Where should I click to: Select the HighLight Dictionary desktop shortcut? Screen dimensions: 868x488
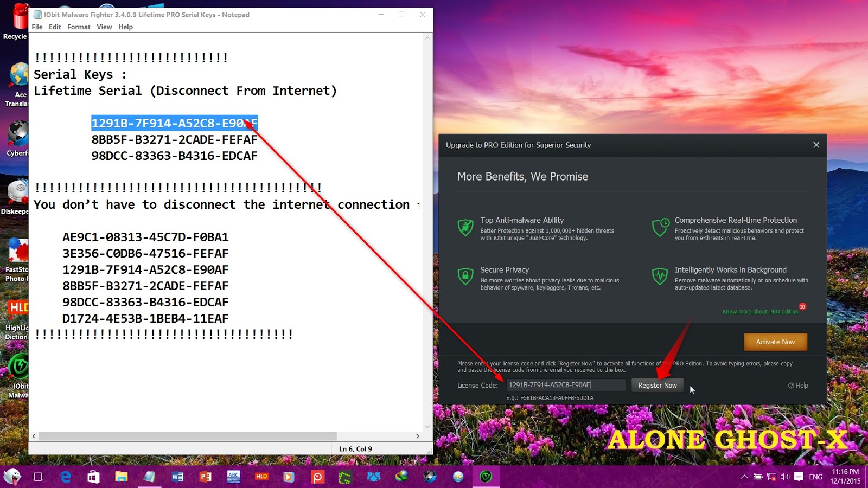(x=16, y=320)
